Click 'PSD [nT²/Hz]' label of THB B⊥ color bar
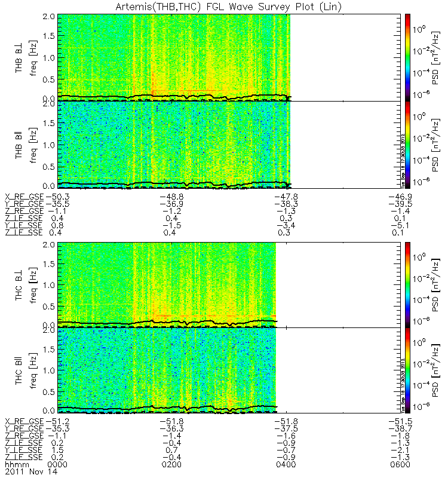448x478 pixels. [x=436, y=58]
